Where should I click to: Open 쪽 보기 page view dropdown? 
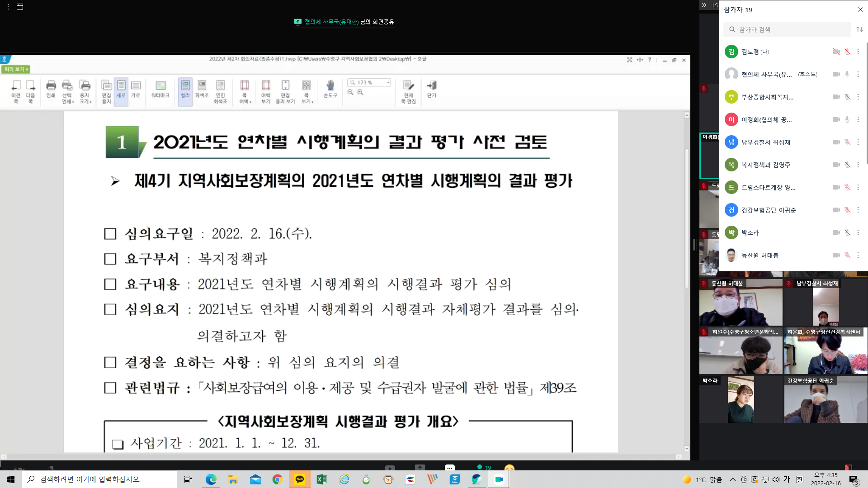coord(307,92)
